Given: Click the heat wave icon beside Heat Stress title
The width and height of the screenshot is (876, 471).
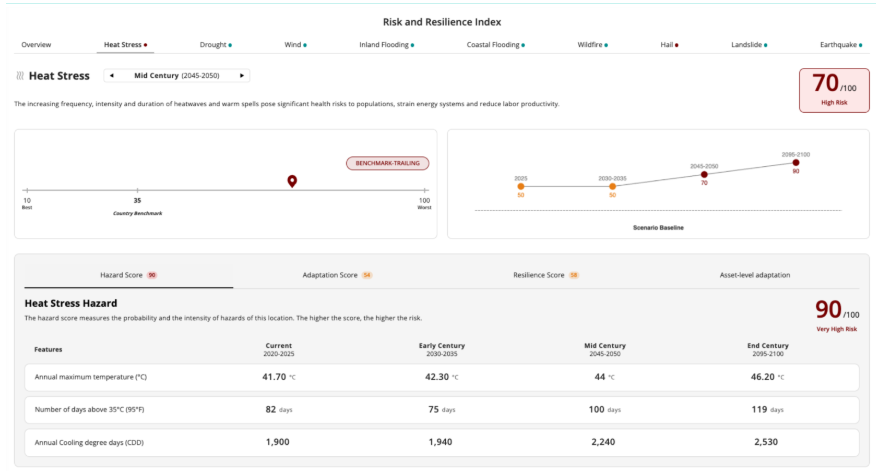Looking at the screenshot, I should (20, 76).
